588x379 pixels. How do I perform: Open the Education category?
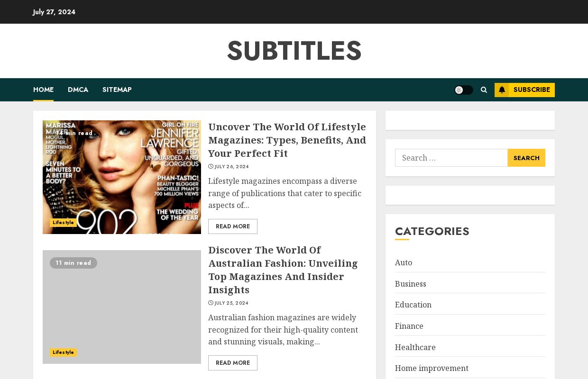pos(413,305)
